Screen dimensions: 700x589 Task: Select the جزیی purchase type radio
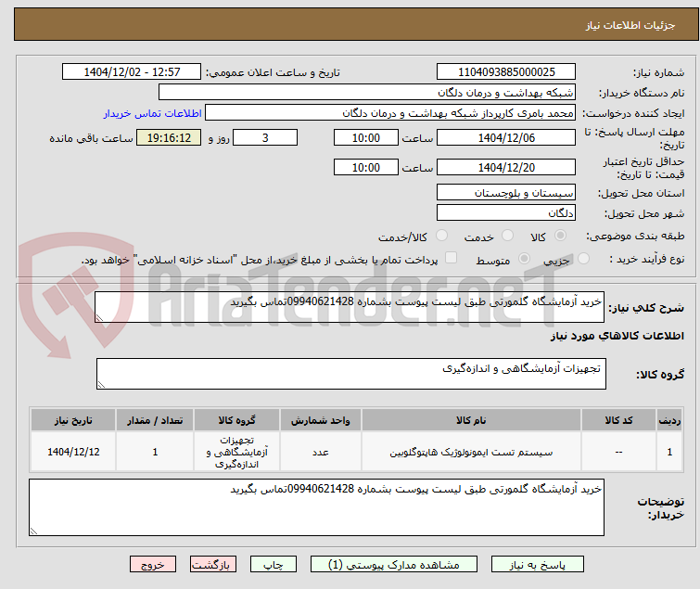pos(583,259)
